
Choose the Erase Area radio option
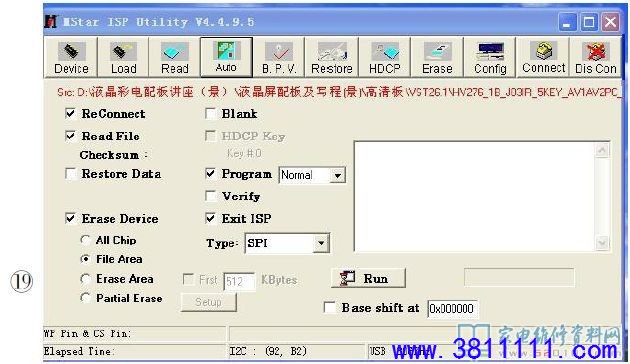pyautogui.click(x=85, y=279)
